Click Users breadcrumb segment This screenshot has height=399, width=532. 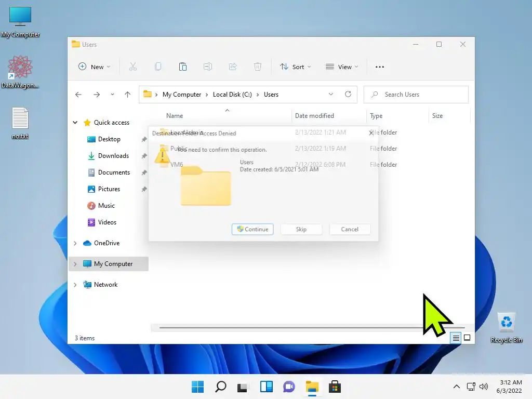(271, 95)
